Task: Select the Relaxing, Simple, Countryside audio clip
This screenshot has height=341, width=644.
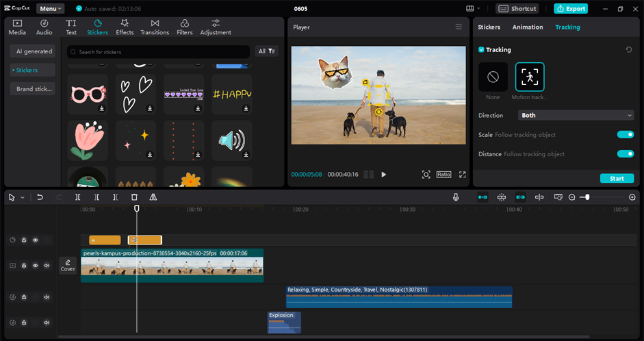Action: (399, 297)
